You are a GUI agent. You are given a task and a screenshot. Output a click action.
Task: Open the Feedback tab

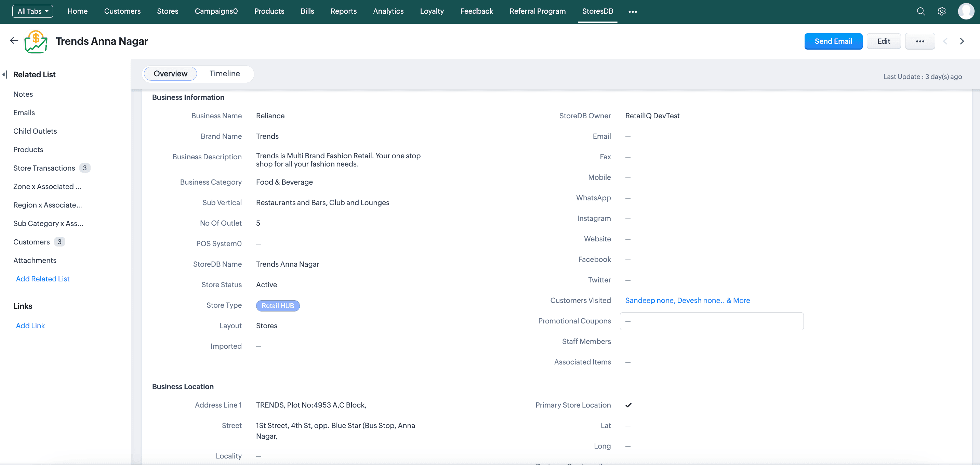[x=476, y=11]
